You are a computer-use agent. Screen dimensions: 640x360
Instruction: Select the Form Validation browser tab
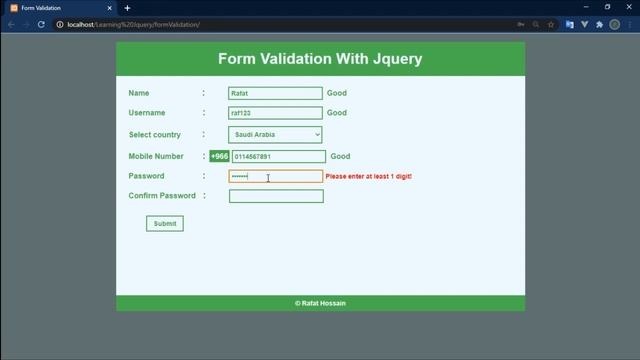[x=61, y=8]
